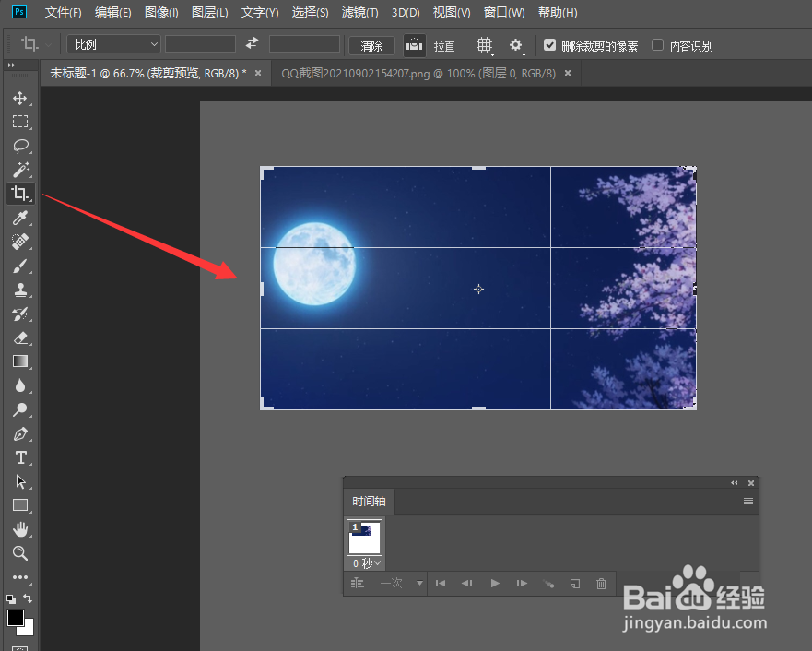Select the Move tool
The height and width of the screenshot is (651, 812).
20,98
